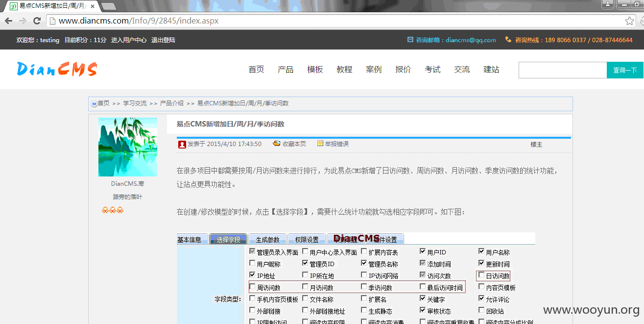This screenshot has height=324, width=644.
Task: Open the 报价 navigation item
Action: coord(403,70)
